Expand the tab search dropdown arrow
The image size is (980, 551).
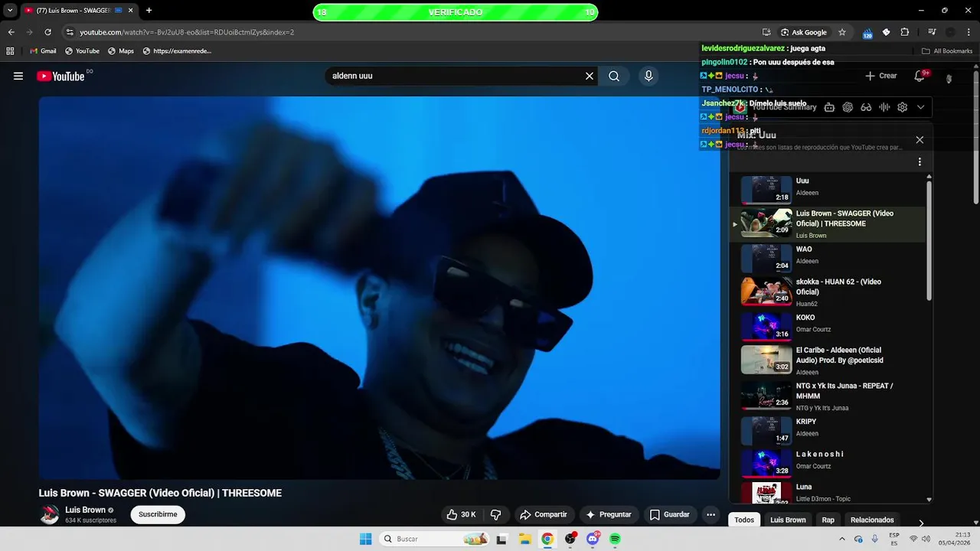pyautogui.click(x=10, y=11)
